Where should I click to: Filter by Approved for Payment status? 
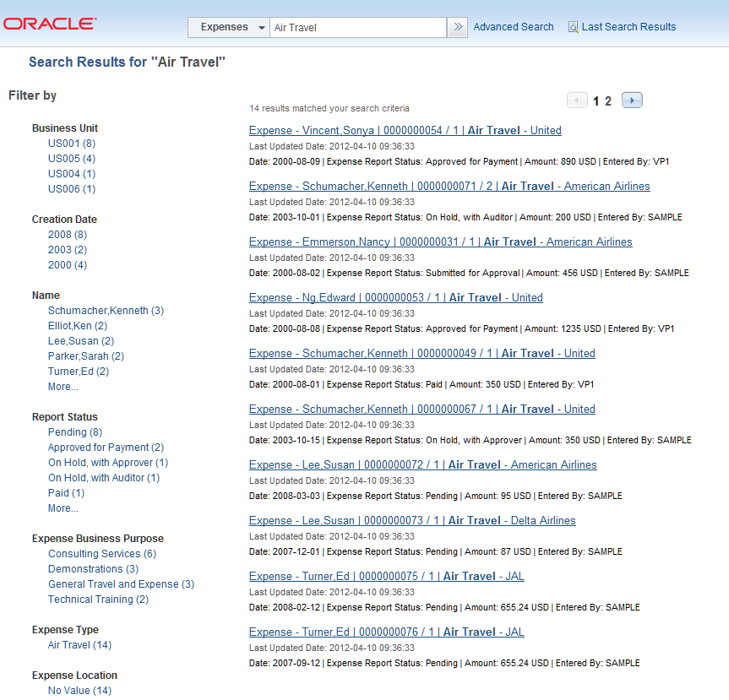106,448
